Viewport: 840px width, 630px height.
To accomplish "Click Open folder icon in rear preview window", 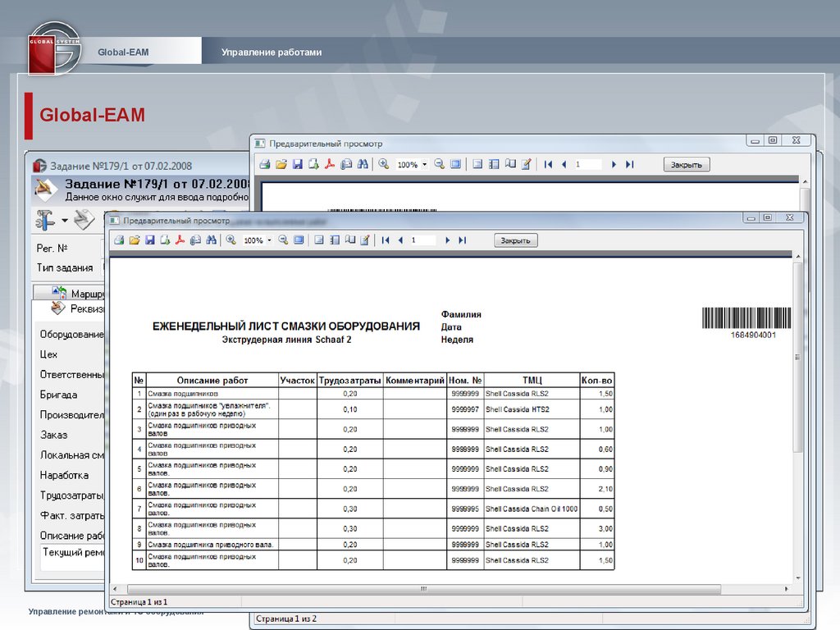I will pyautogui.click(x=281, y=164).
